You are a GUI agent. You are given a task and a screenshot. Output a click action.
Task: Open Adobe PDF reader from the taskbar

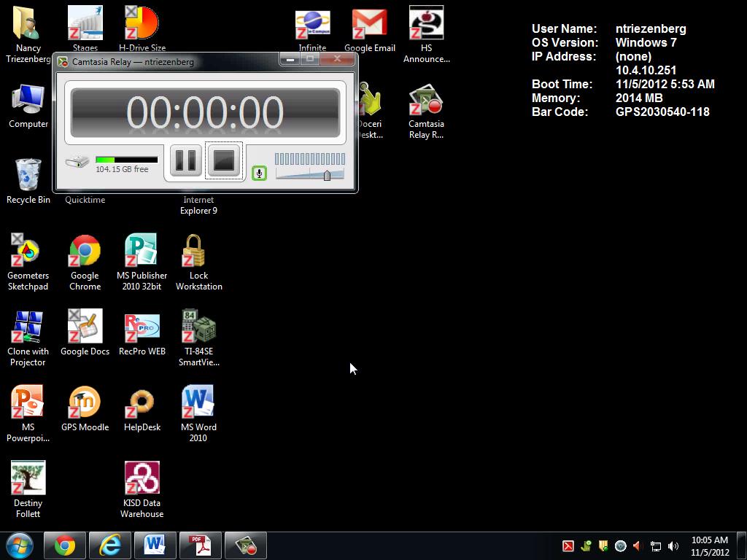[201, 545]
